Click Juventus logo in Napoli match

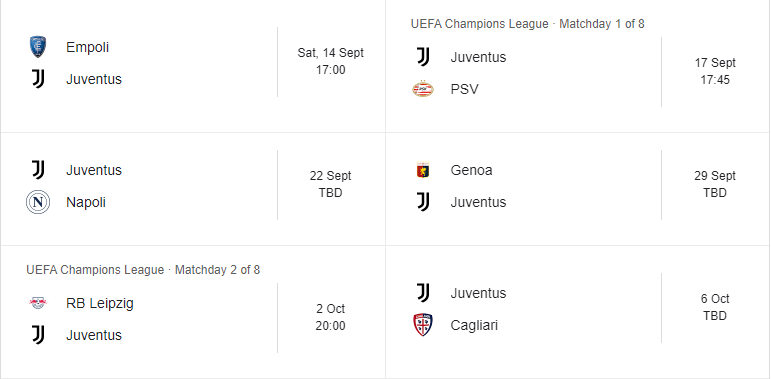click(38, 170)
